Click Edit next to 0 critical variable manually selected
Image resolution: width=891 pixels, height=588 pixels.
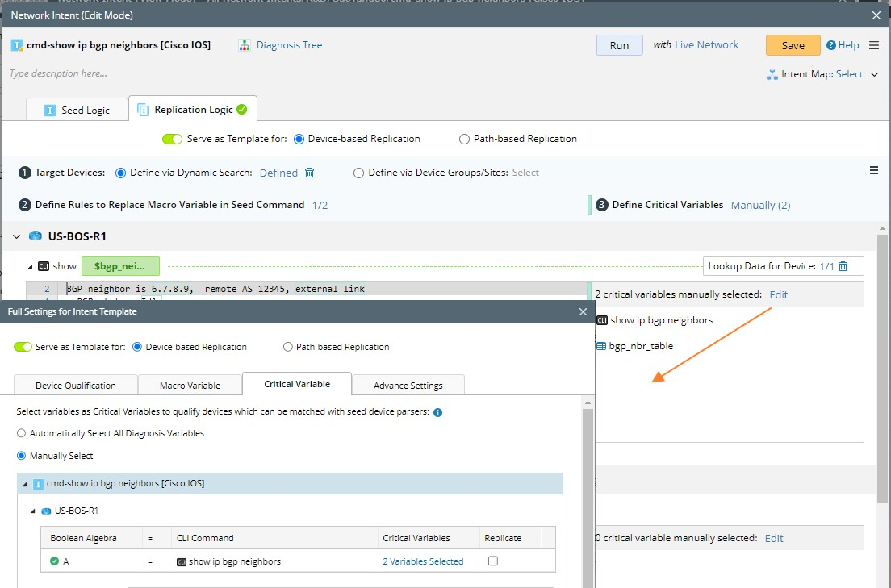[774, 539]
